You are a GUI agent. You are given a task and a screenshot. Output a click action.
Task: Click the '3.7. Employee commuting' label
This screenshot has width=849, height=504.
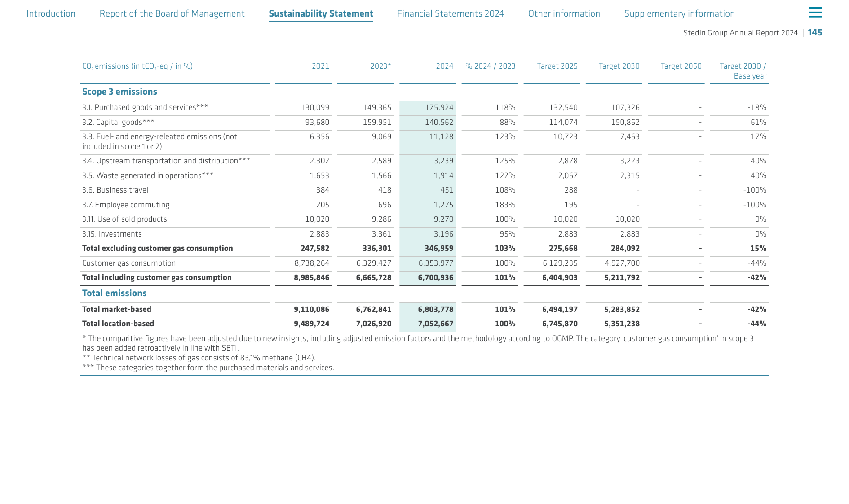tap(126, 205)
